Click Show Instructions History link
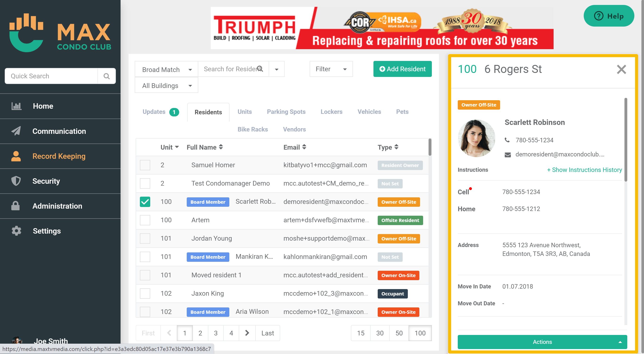The height and width of the screenshot is (354, 644). 584,170
